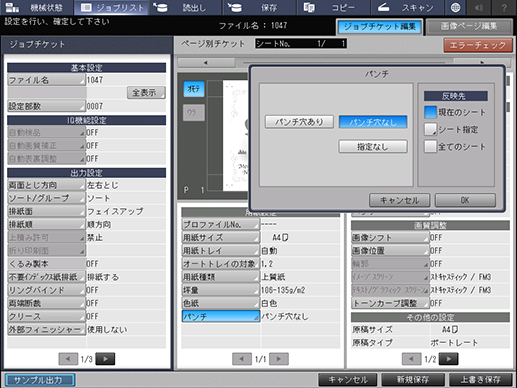Open the プロファイルNo. setting
The width and height of the screenshot is (517, 388).
(x=220, y=224)
